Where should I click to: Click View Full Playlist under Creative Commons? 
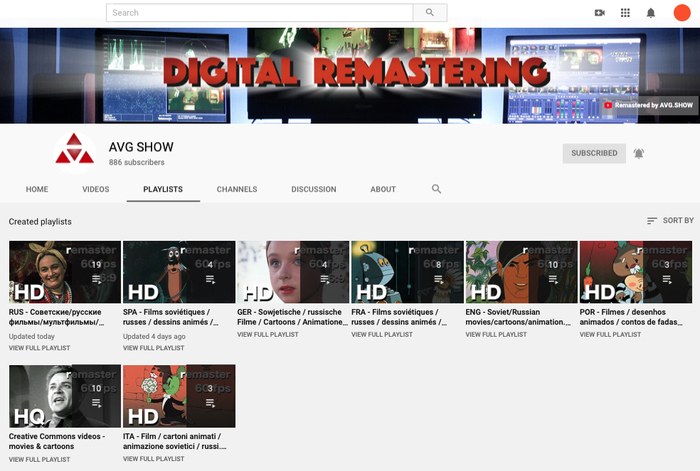tap(39, 459)
